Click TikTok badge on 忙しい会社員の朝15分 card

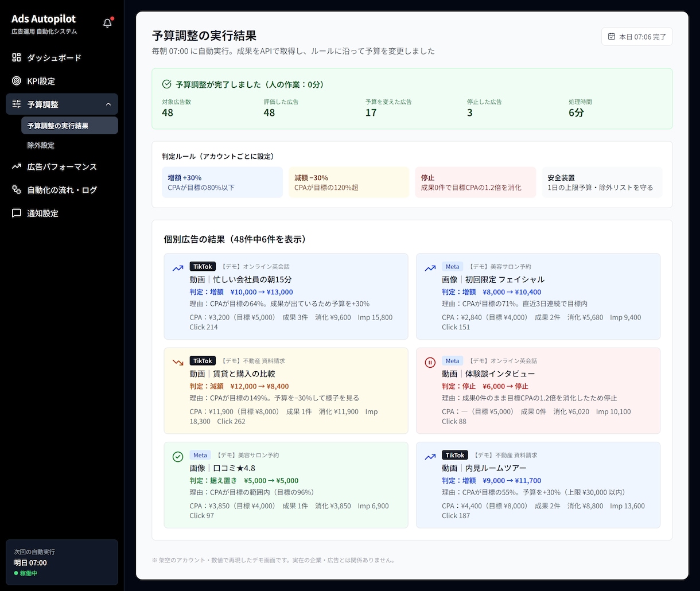(203, 267)
